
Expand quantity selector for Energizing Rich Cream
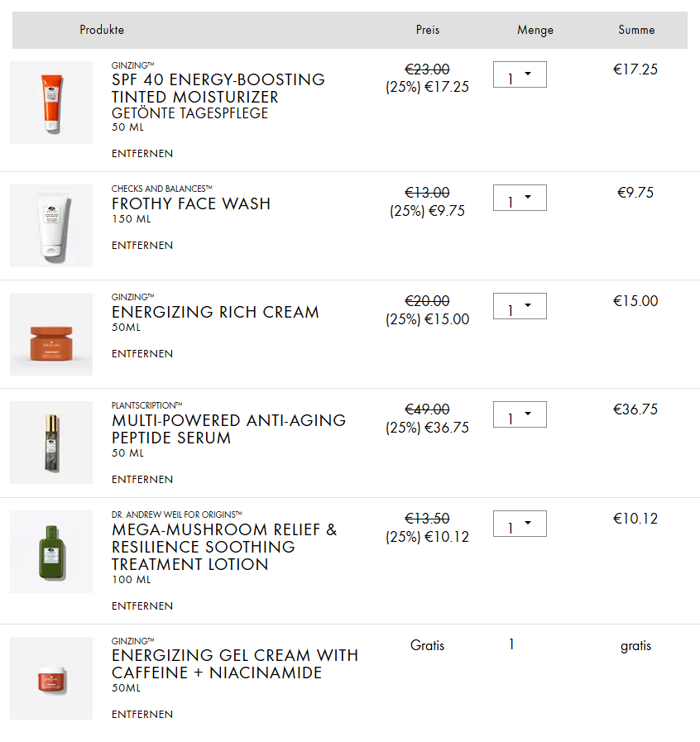[520, 307]
